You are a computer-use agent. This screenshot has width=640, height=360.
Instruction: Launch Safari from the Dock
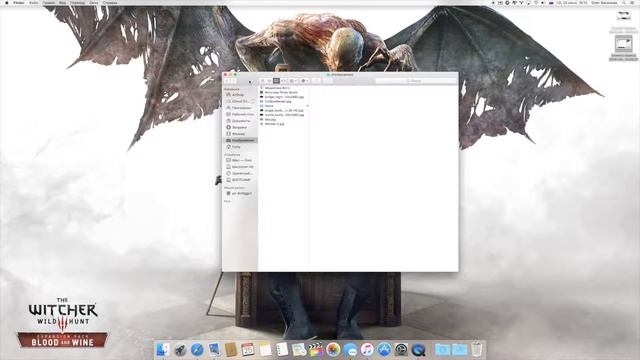(x=197, y=350)
